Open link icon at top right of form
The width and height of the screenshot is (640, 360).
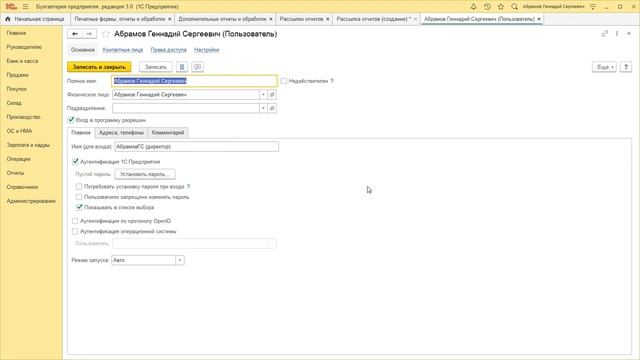point(604,33)
